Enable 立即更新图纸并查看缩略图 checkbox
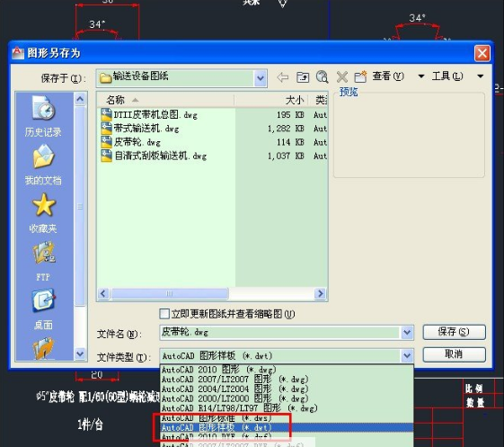Screen dimensions: 504x447 tap(164, 314)
